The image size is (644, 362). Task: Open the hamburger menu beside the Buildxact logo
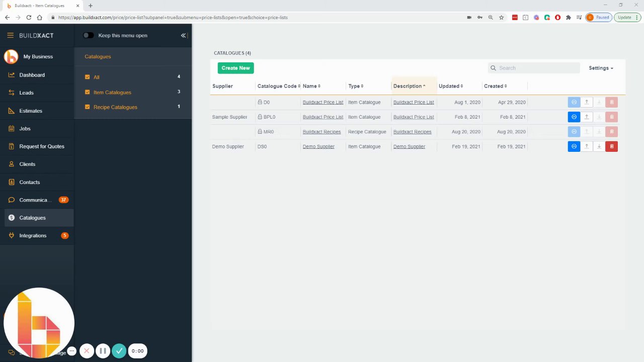pyautogui.click(x=10, y=35)
